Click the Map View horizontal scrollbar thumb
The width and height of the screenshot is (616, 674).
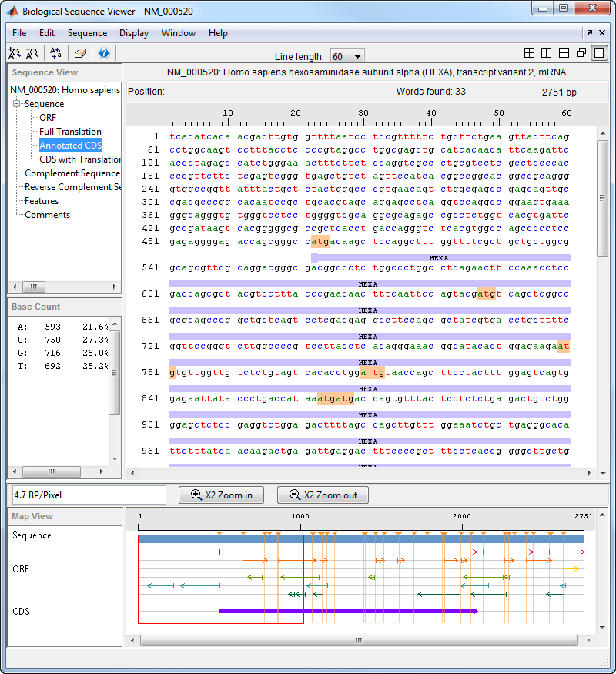[358, 640]
